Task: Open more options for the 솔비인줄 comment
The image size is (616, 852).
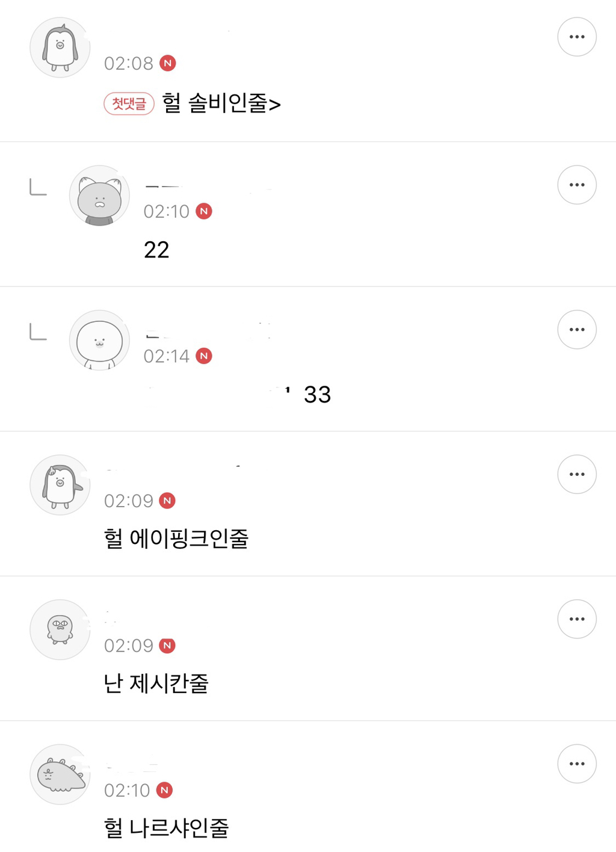Action: pos(576,37)
